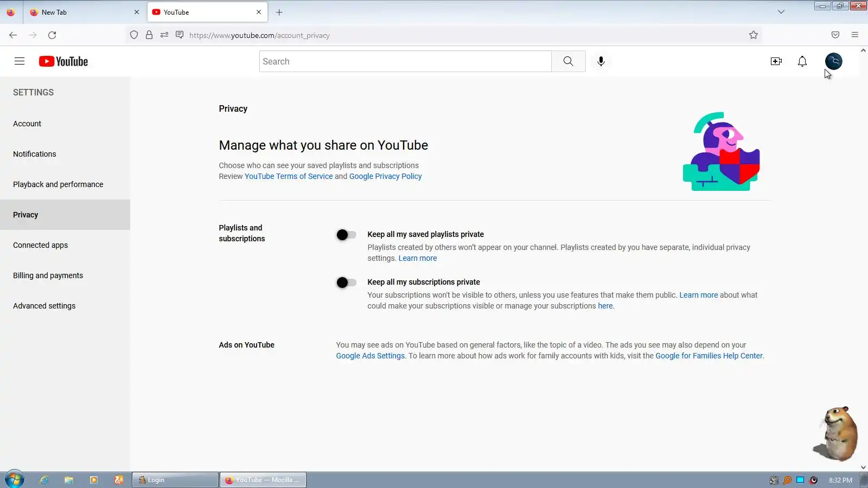Click the orange magnifier tray icon

coord(787,480)
